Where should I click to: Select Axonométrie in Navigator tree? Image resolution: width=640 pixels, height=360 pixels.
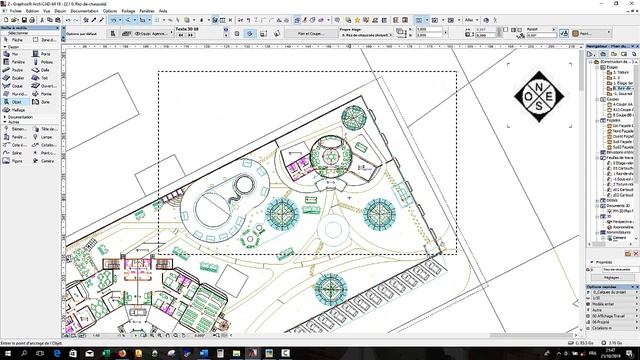pos(620,227)
